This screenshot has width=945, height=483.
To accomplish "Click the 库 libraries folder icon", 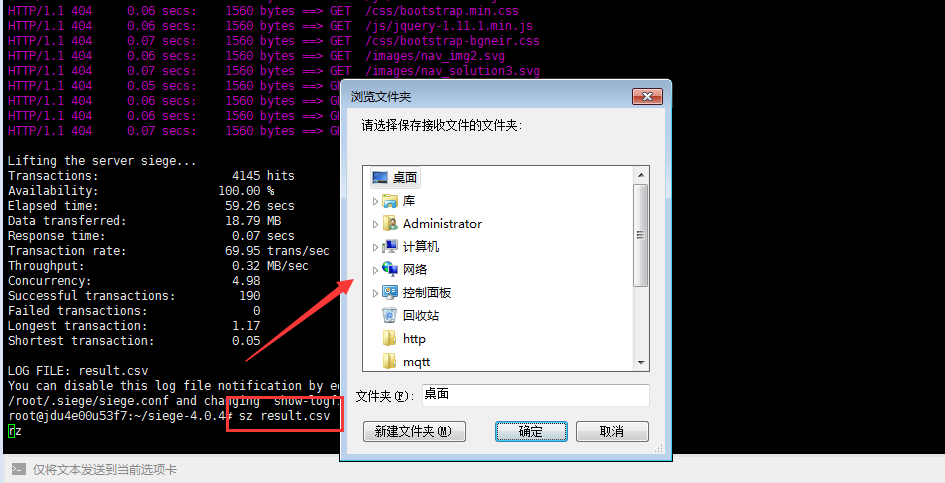I will (390, 201).
